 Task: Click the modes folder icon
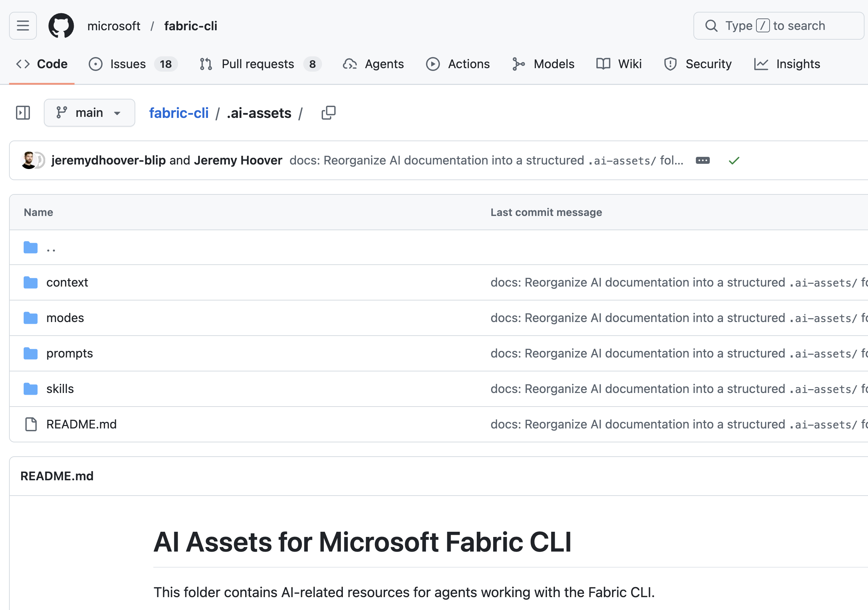tap(31, 318)
